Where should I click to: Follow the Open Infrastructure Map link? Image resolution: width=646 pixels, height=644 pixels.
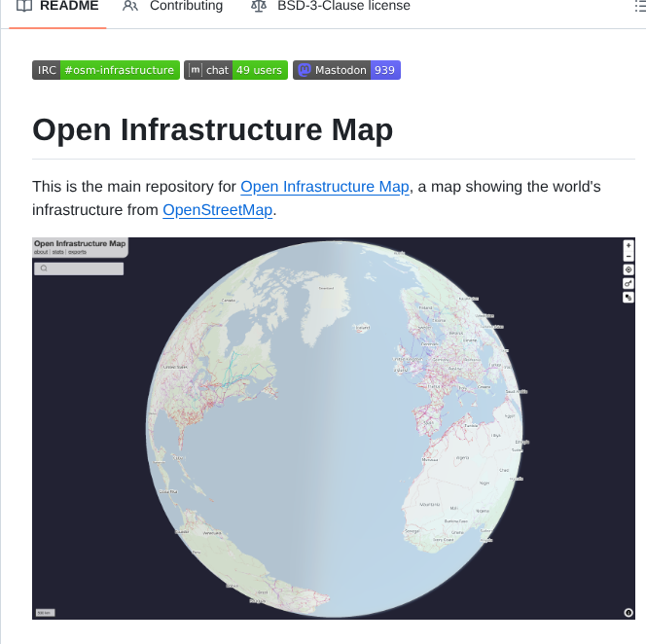click(325, 187)
